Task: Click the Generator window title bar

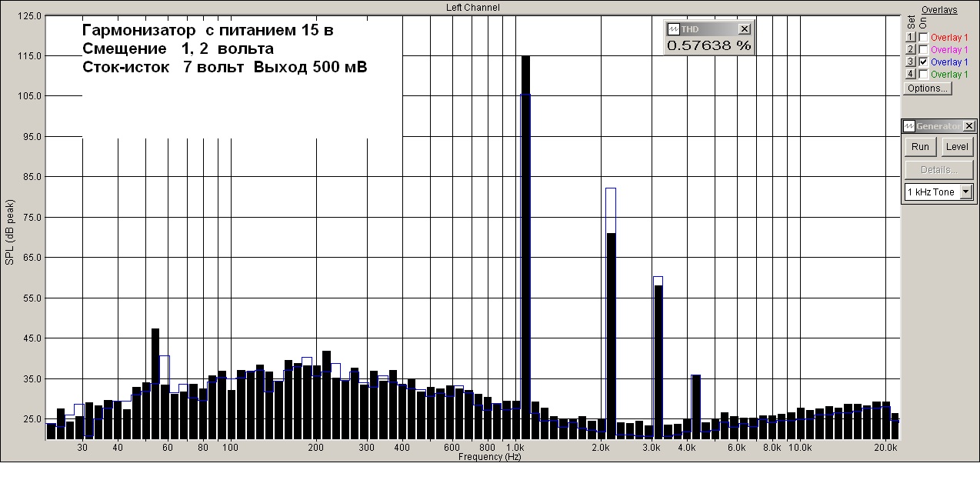Action: coord(938,126)
